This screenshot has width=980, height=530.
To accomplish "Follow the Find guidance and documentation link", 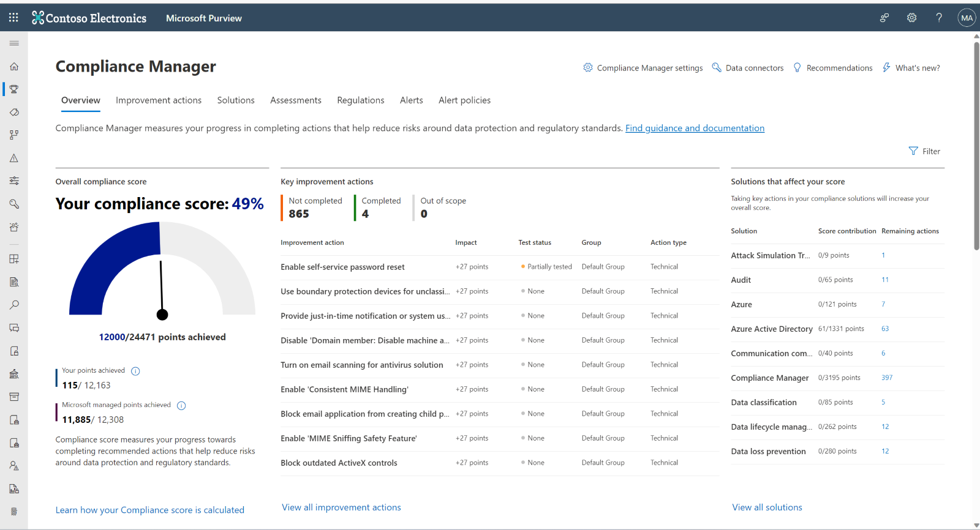I will [x=695, y=128].
